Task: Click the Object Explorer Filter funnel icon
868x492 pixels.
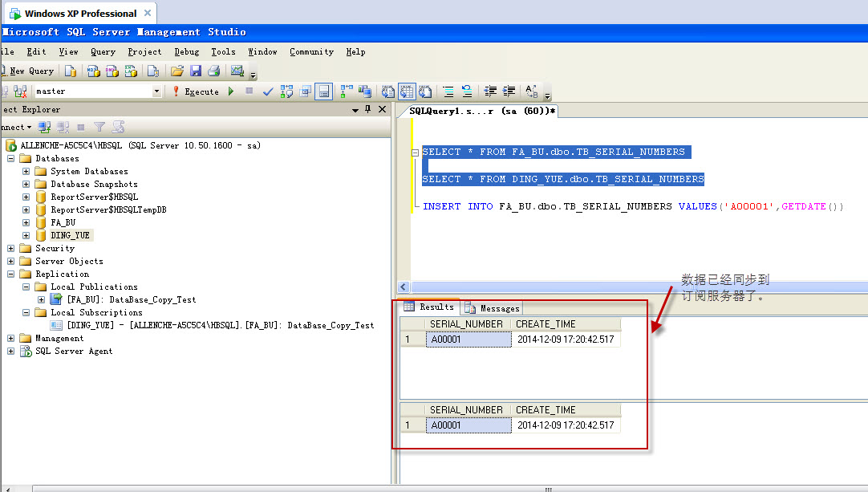Action: click(x=99, y=128)
